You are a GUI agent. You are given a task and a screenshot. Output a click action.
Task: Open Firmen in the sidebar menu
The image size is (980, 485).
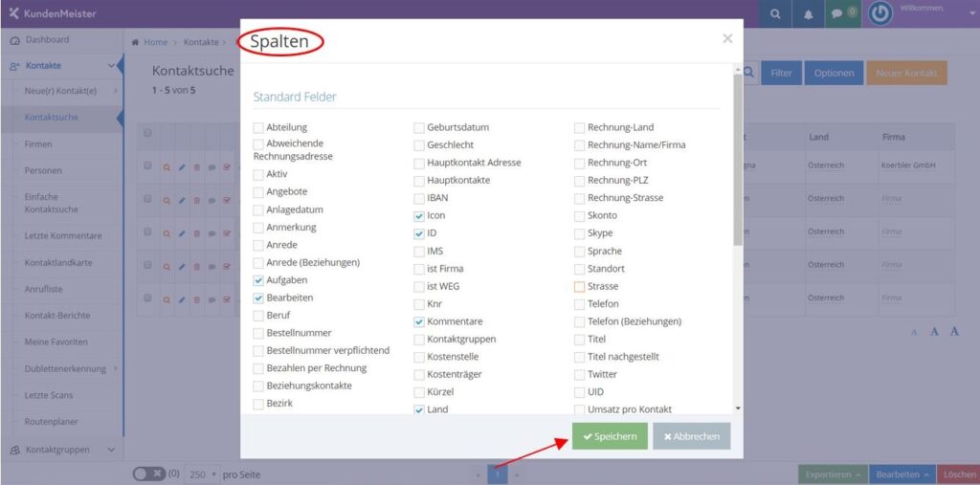pyautogui.click(x=38, y=144)
